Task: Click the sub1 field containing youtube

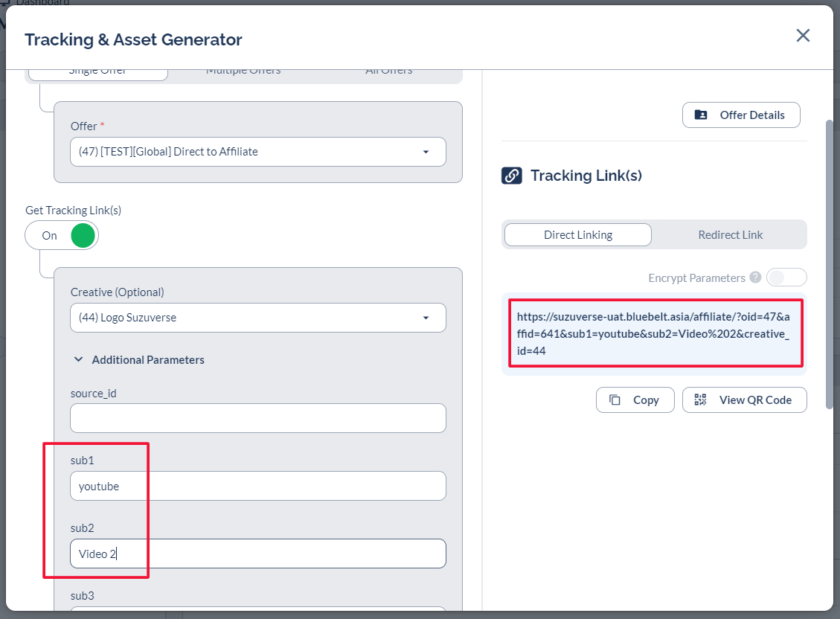Action: coord(257,487)
